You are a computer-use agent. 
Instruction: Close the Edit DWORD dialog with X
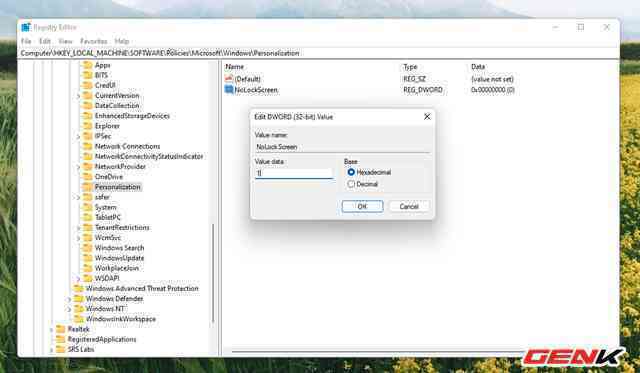(427, 117)
